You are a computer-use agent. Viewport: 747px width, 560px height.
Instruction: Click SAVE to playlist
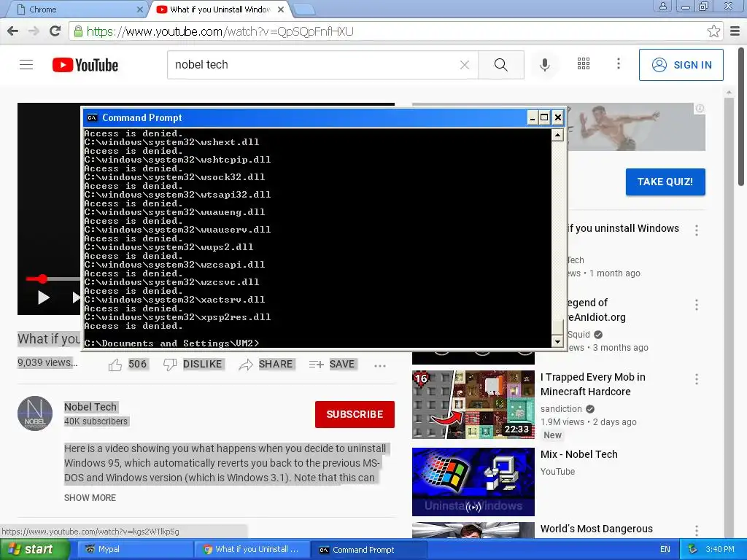coord(332,365)
